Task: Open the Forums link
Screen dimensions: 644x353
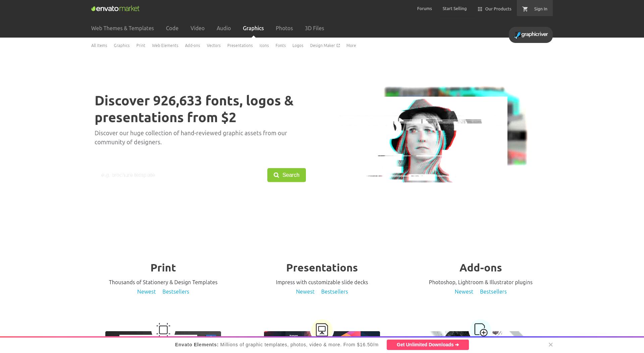Action: point(424,9)
